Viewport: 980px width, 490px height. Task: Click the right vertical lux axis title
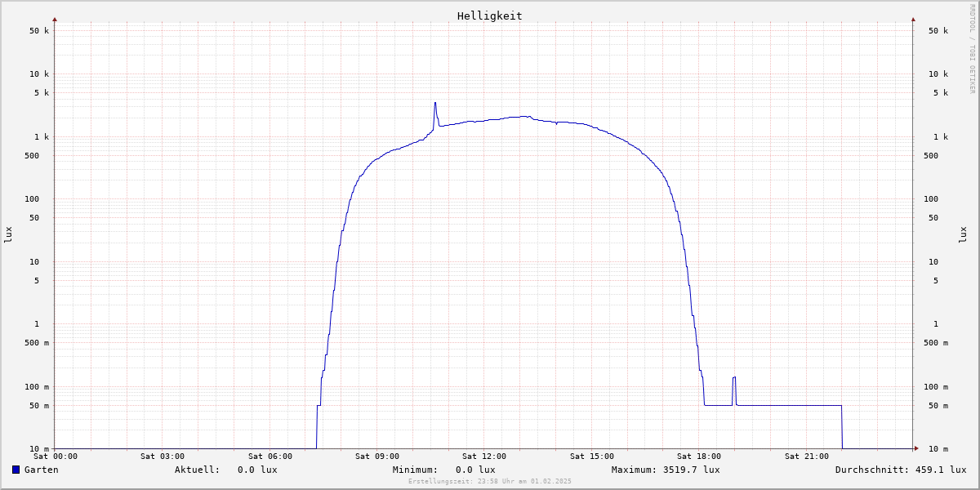[963, 234]
